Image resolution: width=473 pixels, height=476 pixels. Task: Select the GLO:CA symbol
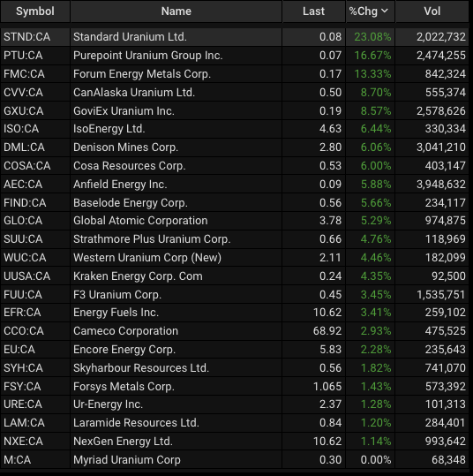pos(23,221)
